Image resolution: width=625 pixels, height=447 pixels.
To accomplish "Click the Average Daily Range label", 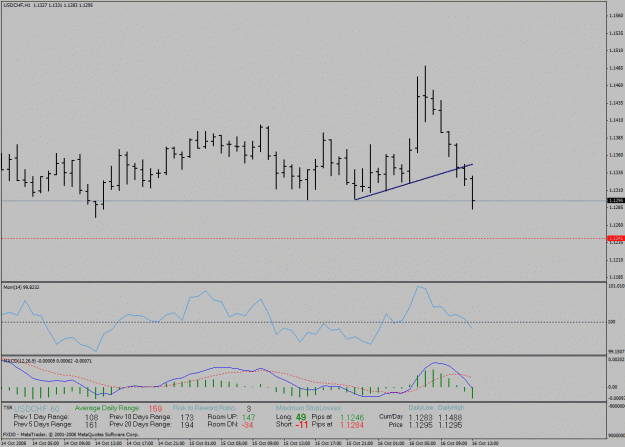I will (x=107, y=408).
